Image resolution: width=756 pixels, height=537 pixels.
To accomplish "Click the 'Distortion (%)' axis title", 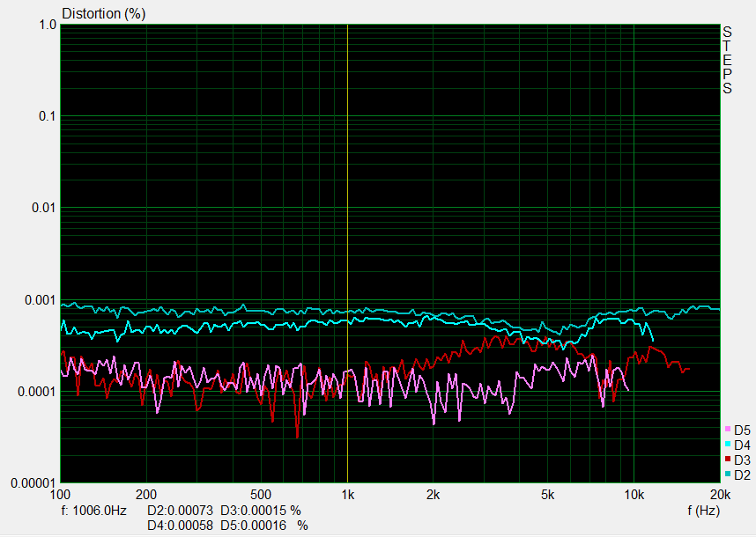I will 104,13.
